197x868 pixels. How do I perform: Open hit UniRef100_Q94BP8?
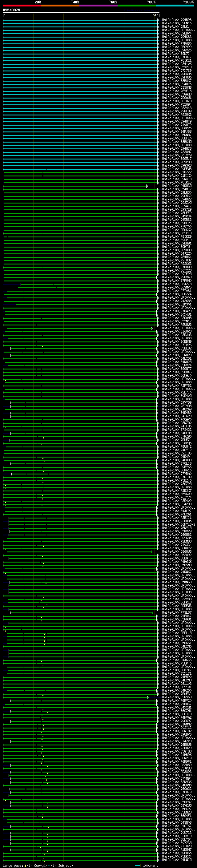[177, 20]
